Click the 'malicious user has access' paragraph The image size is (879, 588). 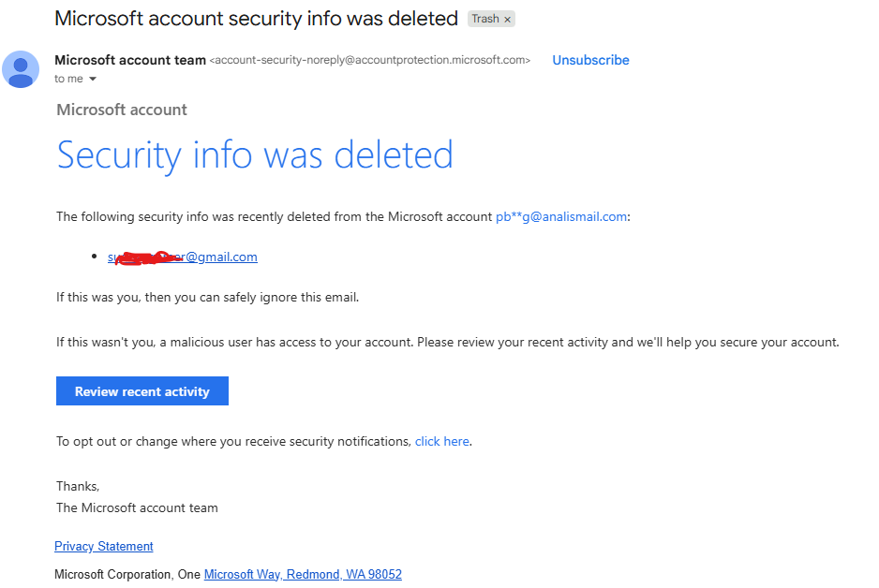pos(447,342)
